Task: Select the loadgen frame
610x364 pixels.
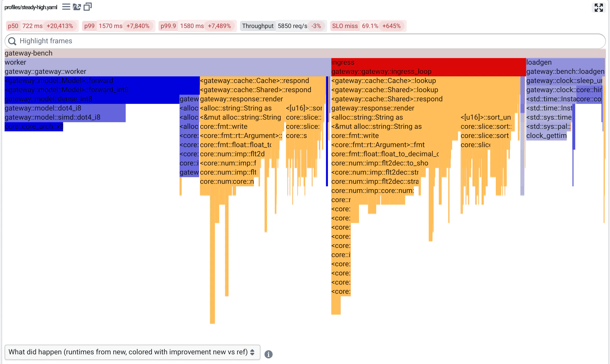Action: coord(565,62)
